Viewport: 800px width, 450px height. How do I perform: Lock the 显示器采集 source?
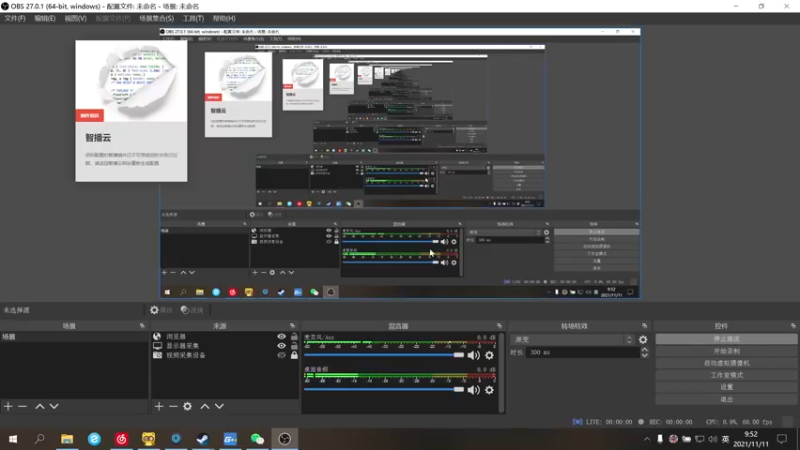tap(294, 345)
